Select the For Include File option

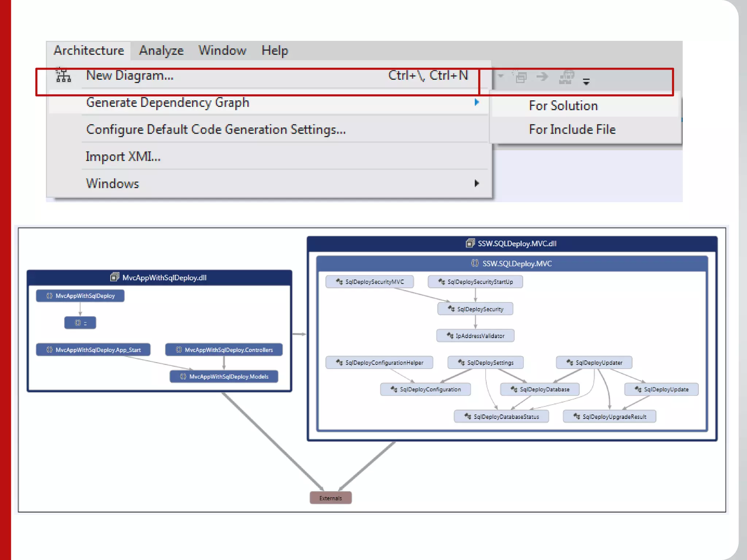click(572, 129)
